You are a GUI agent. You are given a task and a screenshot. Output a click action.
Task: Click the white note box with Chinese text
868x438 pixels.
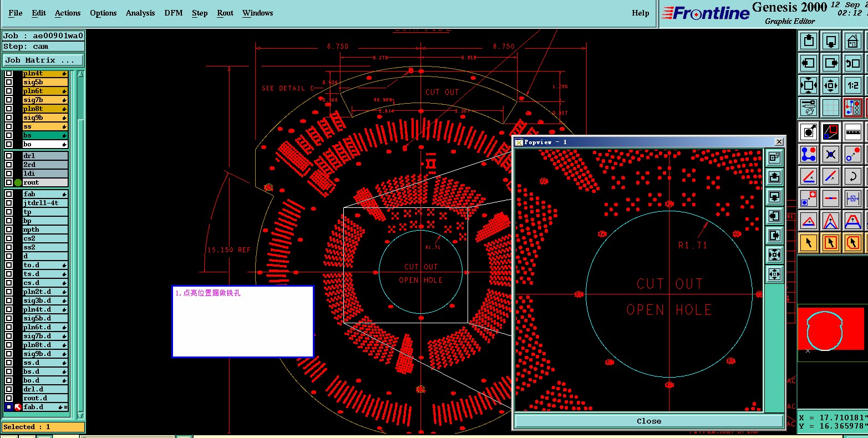(x=243, y=322)
